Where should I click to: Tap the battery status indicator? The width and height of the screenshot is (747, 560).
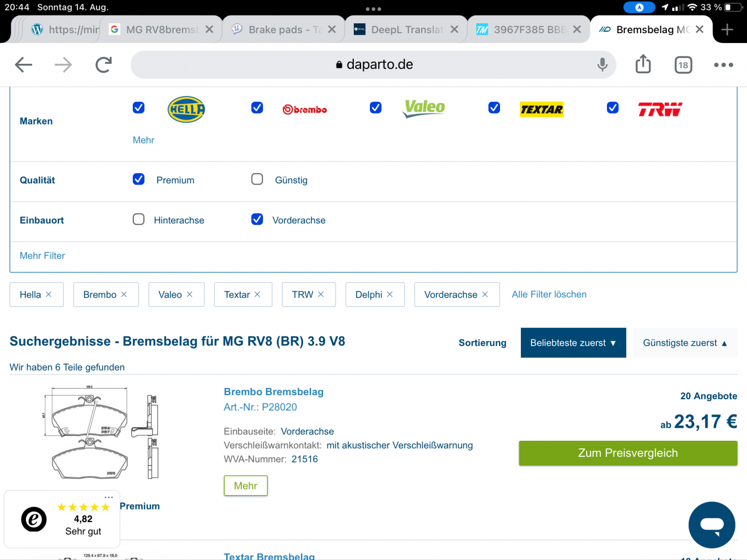point(734,7)
